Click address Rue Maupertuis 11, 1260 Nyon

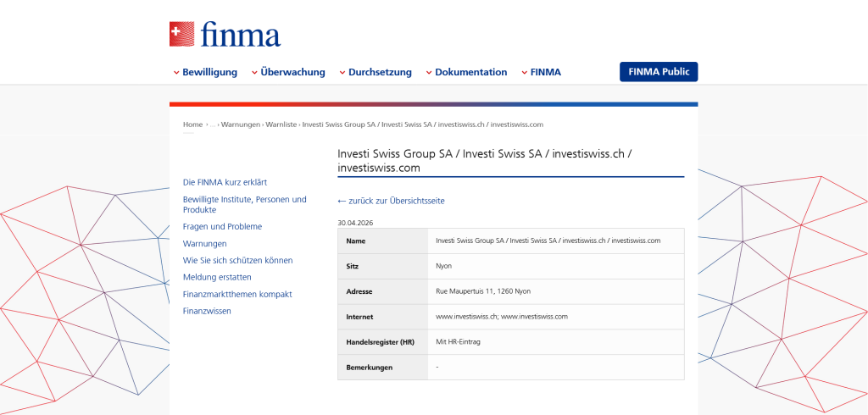483,291
